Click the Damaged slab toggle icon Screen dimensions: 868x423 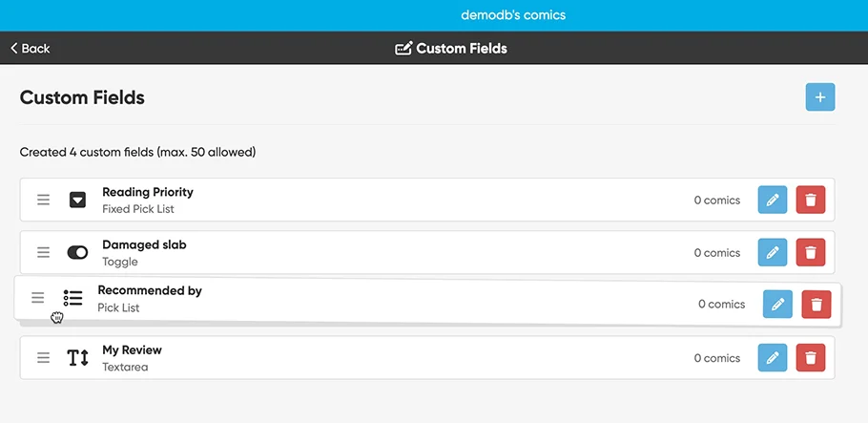[77, 253]
